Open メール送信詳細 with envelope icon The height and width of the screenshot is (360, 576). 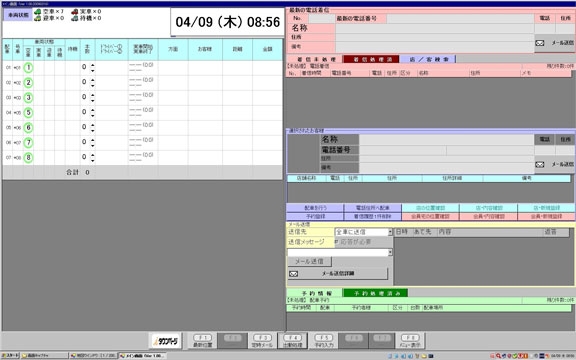point(338,274)
